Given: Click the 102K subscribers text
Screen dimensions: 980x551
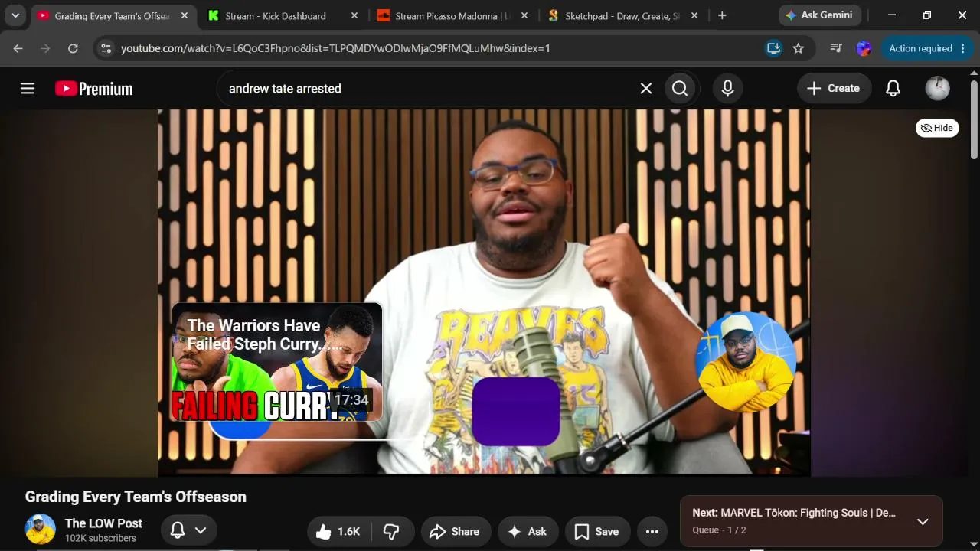Looking at the screenshot, I should click(x=100, y=538).
